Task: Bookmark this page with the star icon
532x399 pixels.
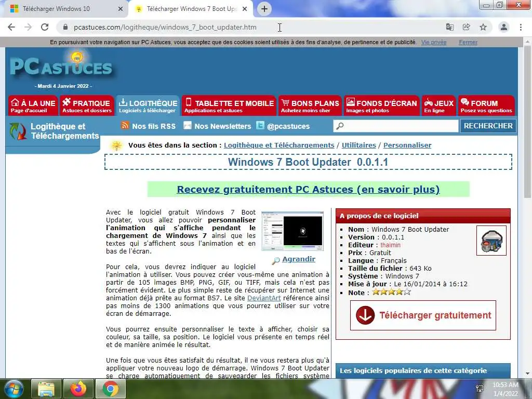Action: 483,27
